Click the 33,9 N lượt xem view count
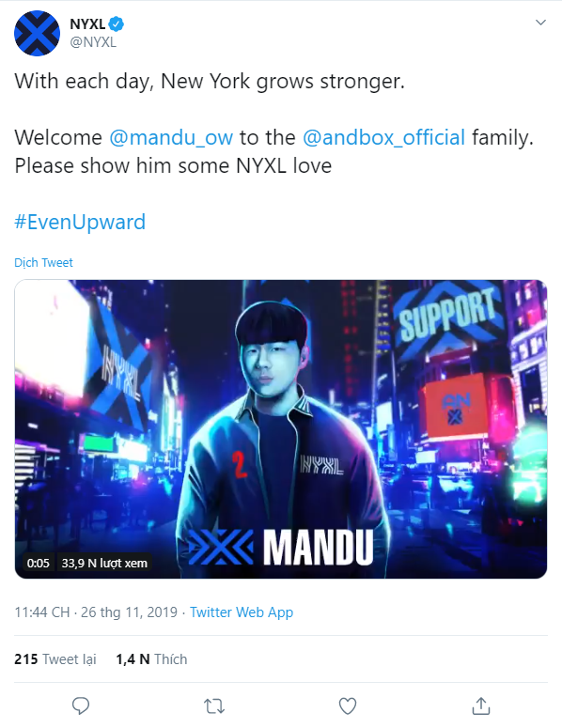The image size is (562, 728). point(104,564)
